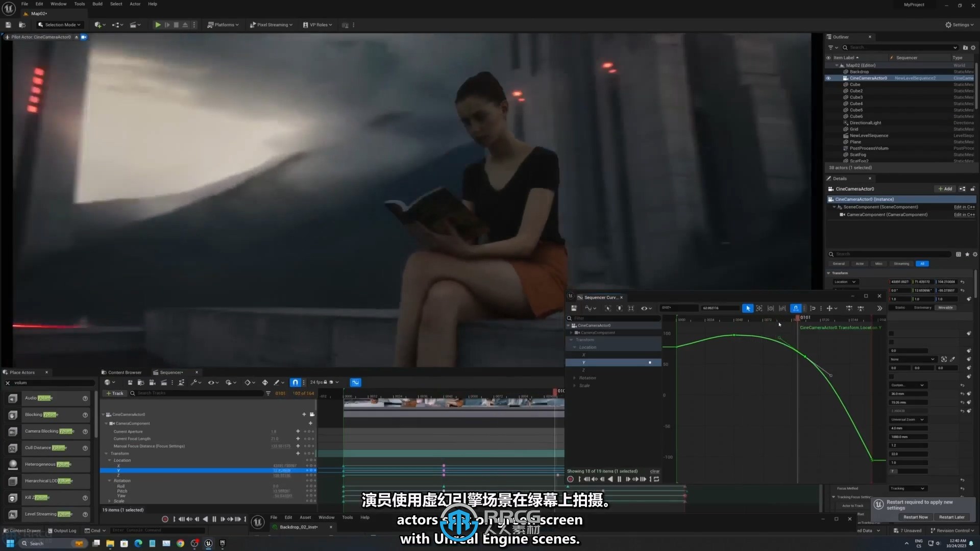
Task: Select the General filter in Details panel
Action: pos(839,264)
